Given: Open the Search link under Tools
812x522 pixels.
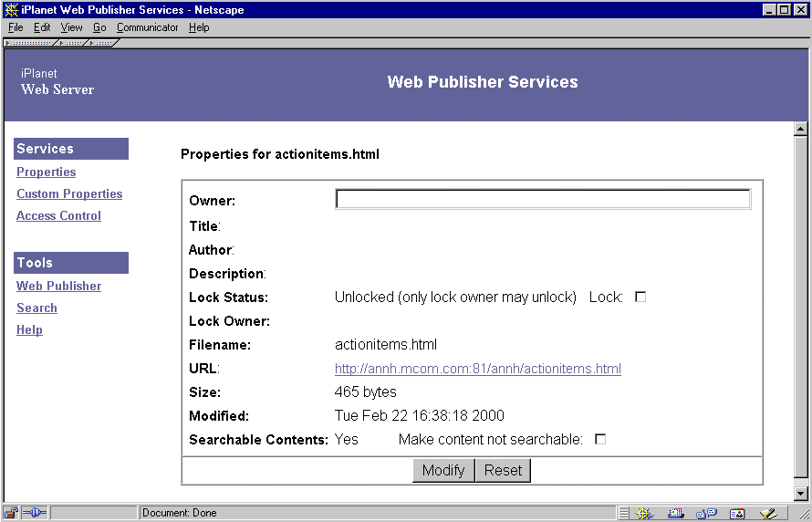Looking at the screenshot, I should coord(36,308).
